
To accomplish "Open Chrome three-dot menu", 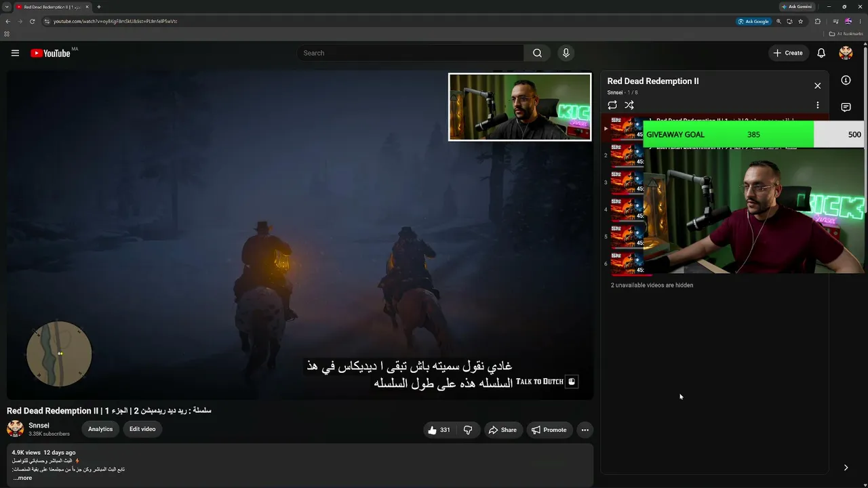I will click(860, 21).
